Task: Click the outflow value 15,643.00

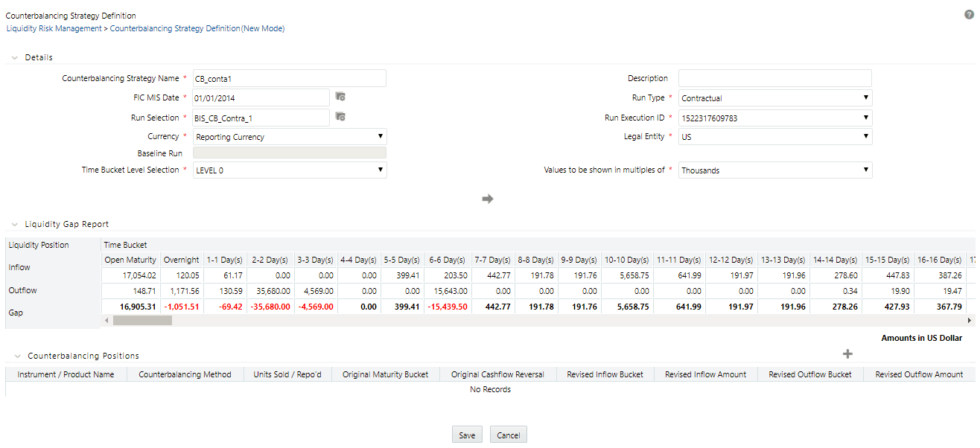Action: click(451, 291)
